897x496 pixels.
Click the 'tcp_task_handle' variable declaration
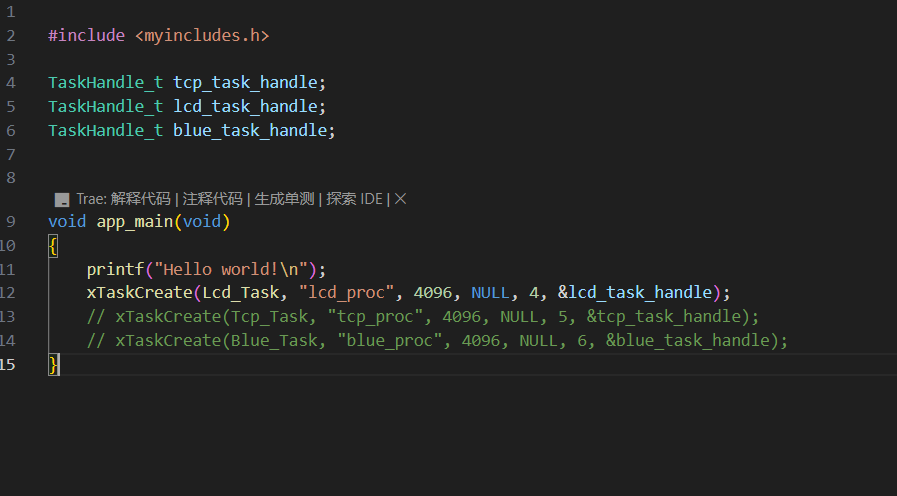point(245,83)
